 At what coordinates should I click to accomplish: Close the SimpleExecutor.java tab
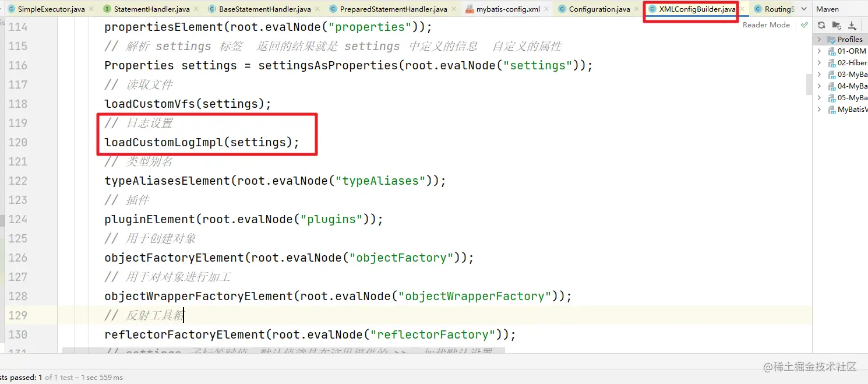click(90, 9)
